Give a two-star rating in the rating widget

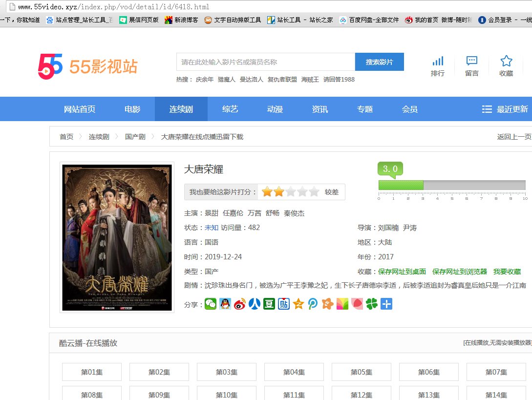coord(277,192)
